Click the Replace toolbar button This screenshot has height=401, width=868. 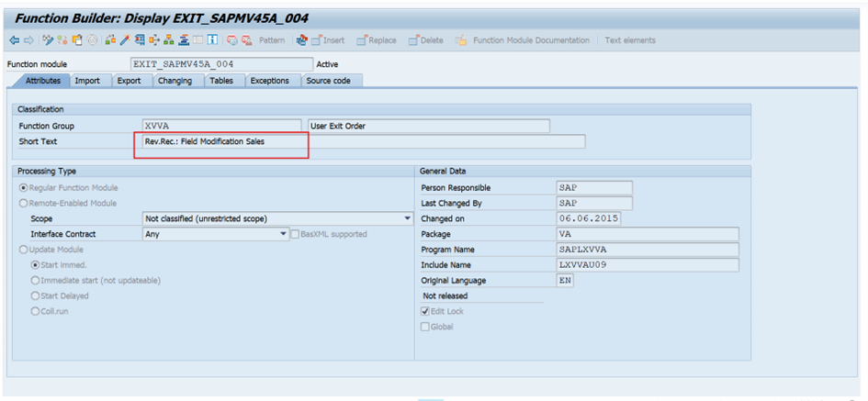tap(377, 40)
